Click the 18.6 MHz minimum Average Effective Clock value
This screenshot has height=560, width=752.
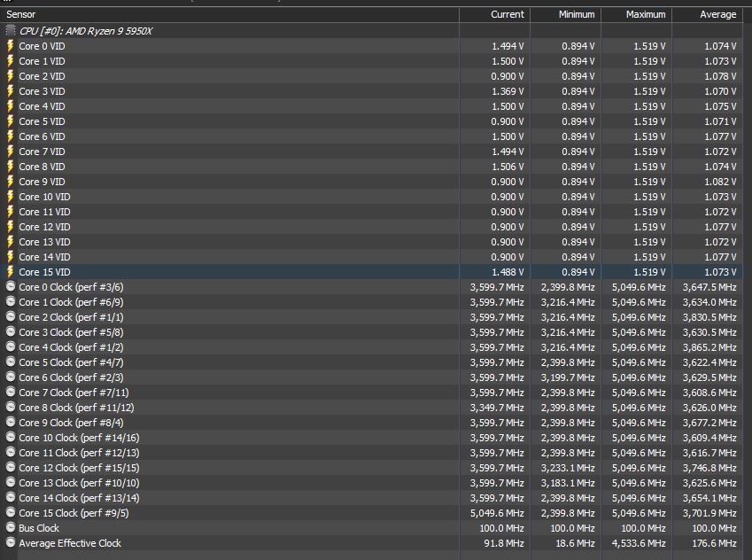pos(575,543)
